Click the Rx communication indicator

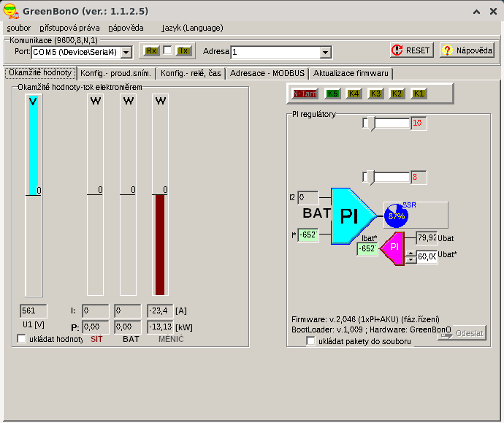point(151,51)
